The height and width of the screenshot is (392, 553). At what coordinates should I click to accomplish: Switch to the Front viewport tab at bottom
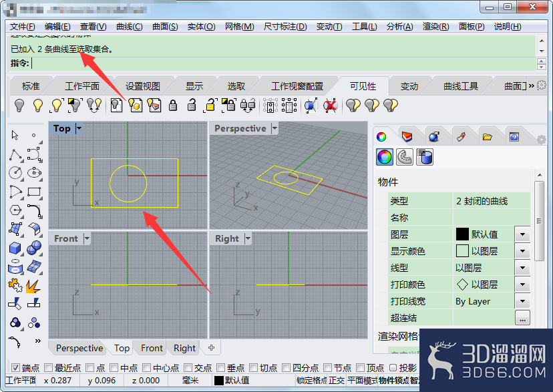(x=152, y=348)
